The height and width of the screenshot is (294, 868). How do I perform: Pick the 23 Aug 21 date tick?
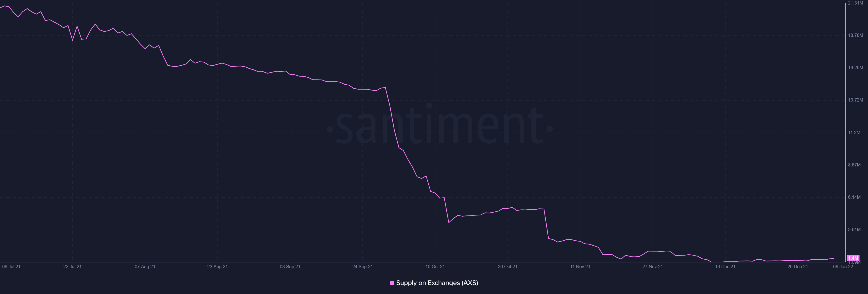(x=217, y=267)
